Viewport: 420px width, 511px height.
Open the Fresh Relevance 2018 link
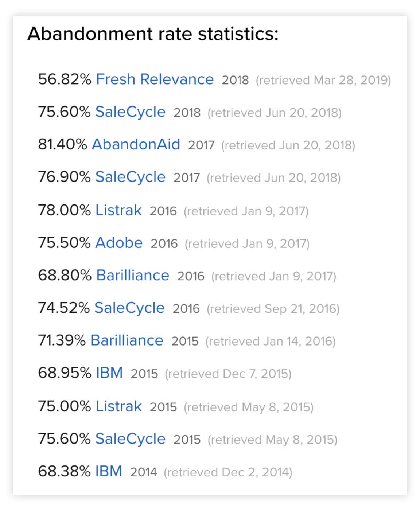(155, 79)
